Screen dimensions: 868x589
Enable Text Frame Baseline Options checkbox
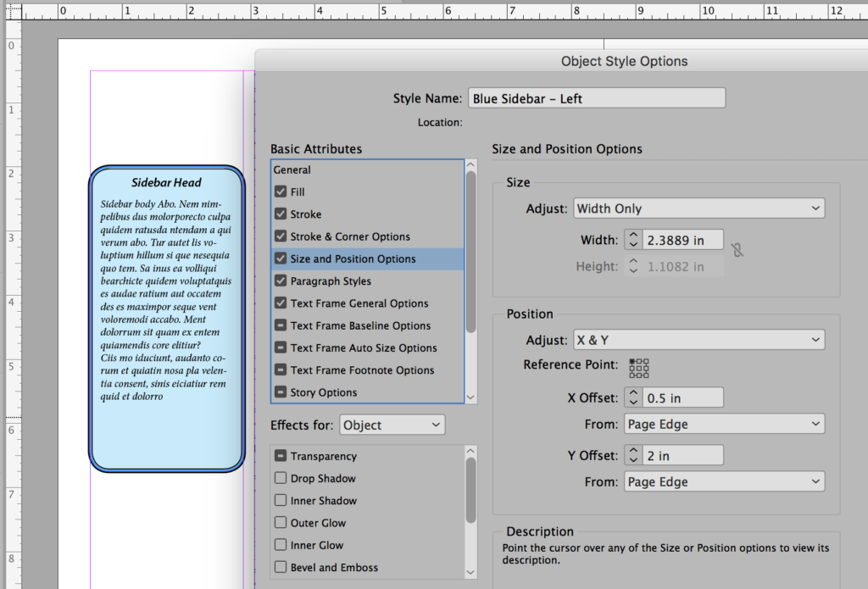point(281,325)
